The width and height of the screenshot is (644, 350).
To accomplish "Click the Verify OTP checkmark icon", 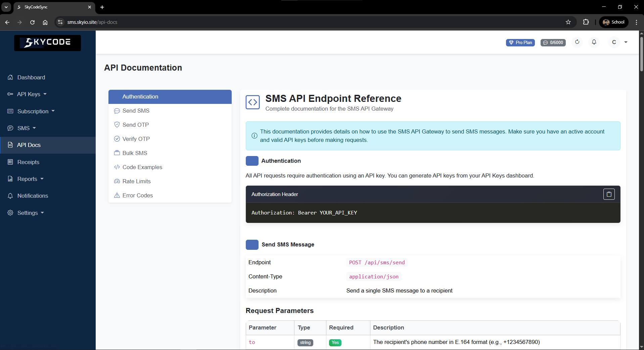I will [117, 139].
